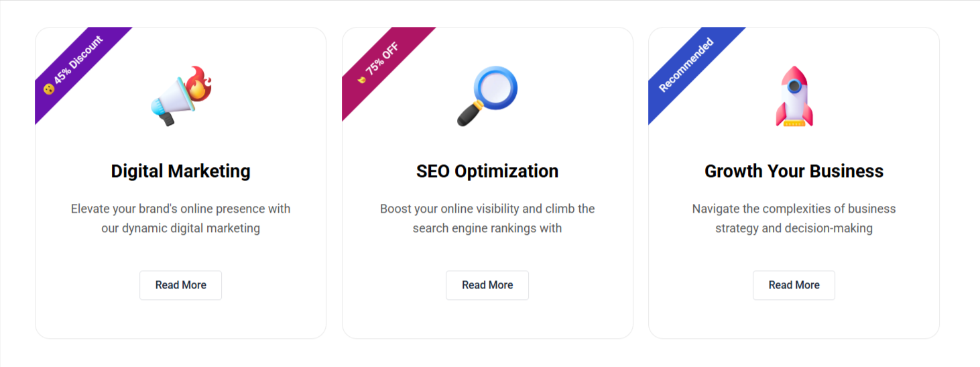This screenshot has height=367, width=980.
Task: Click the emoji face on the 45% Discount ribbon
Action: (x=48, y=89)
